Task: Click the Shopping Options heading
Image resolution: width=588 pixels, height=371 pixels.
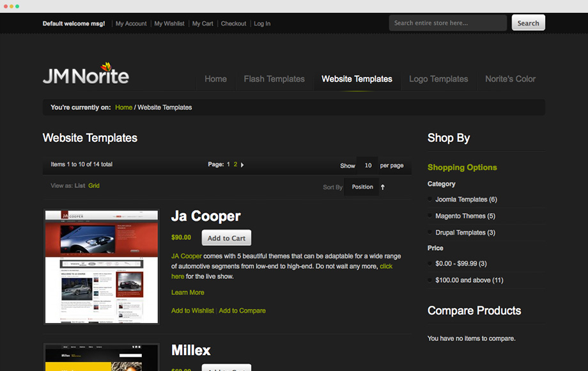Action: tap(462, 168)
